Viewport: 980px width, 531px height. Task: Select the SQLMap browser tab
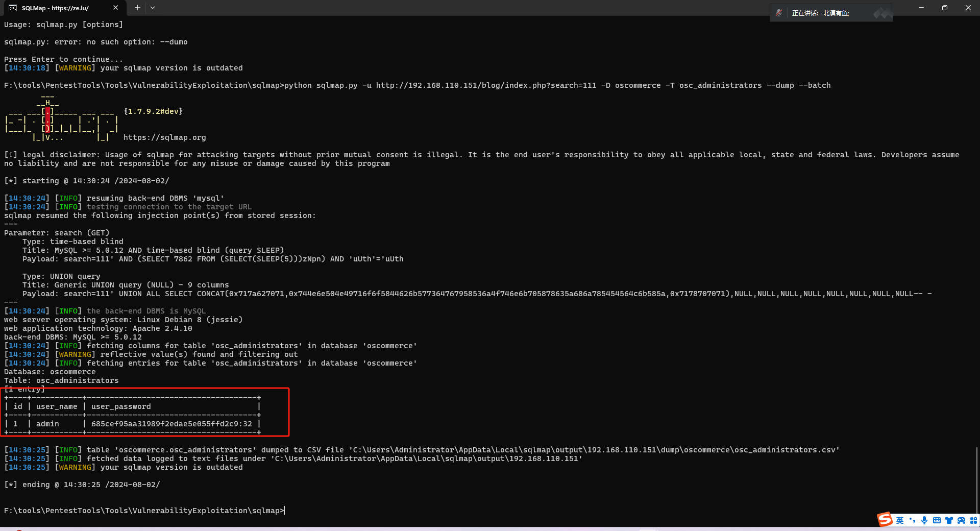tap(56, 8)
